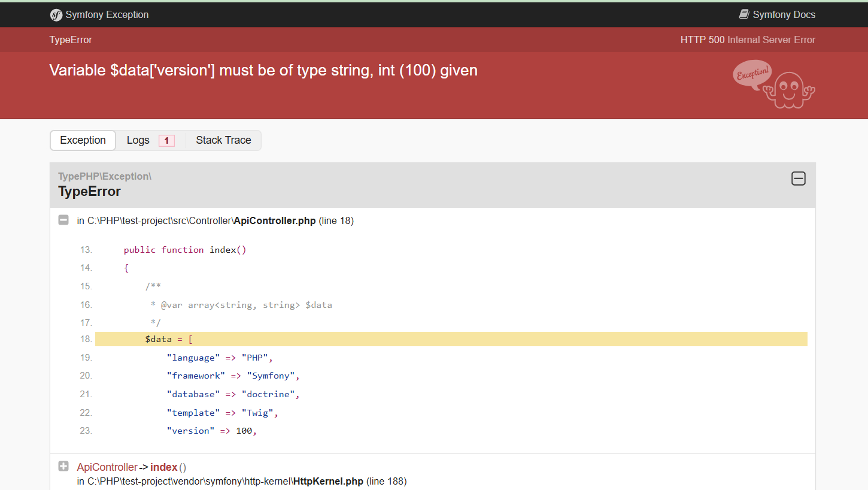Click the Symfony Exception header title
The height and width of the screenshot is (490, 868).
point(107,15)
